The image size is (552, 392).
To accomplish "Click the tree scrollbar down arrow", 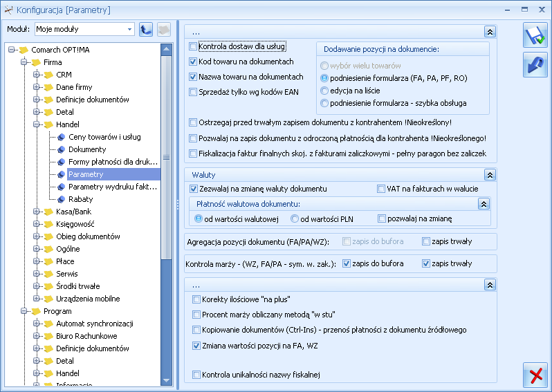I will tap(167, 380).
